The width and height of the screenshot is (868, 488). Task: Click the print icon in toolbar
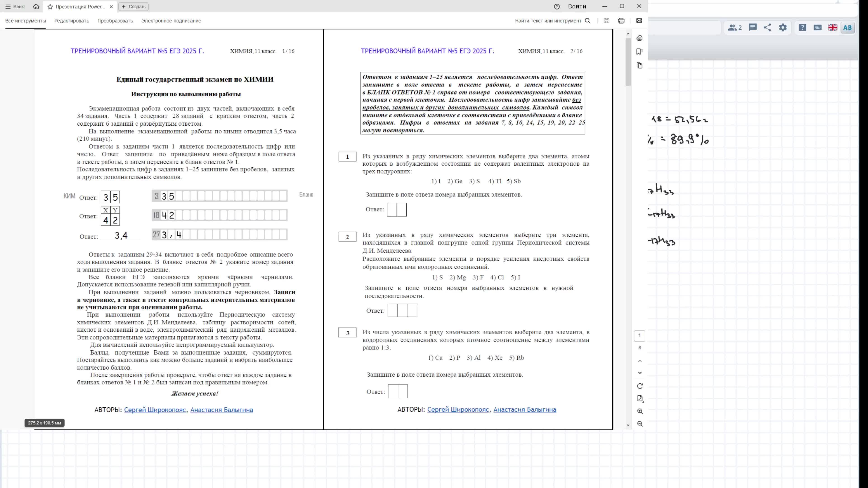[x=621, y=21]
